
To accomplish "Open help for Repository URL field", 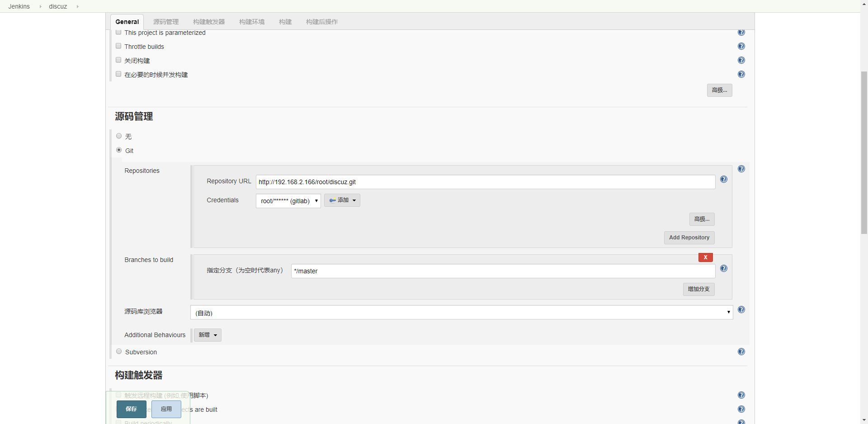I will 724,179.
